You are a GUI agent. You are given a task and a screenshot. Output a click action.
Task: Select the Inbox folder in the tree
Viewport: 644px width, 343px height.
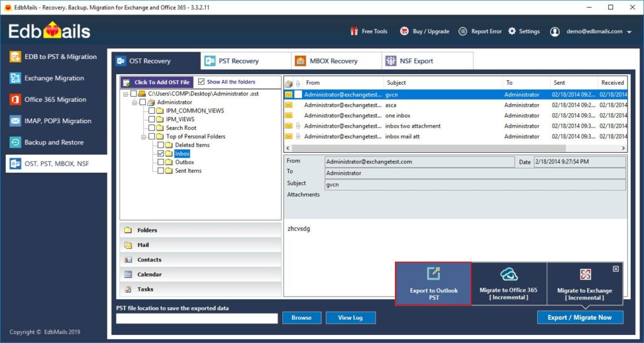click(182, 153)
